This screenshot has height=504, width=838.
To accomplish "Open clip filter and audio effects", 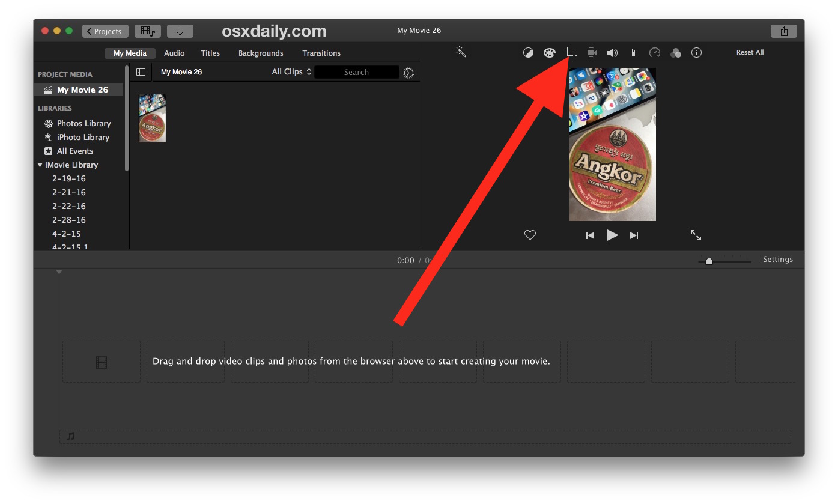I will (x=676, y=53).
